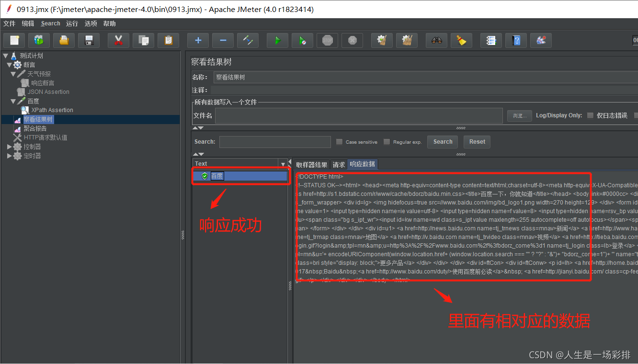Collapse the 天气预报 sampler node

(x=13, y=74)
